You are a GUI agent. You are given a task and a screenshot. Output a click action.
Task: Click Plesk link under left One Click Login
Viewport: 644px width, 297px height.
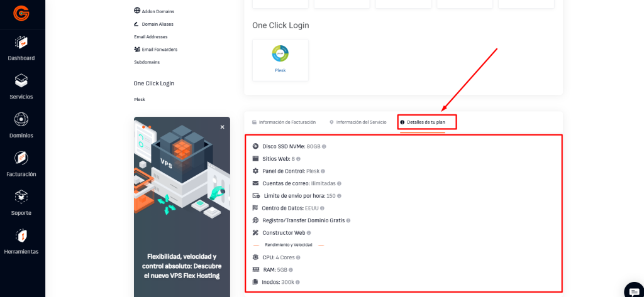pyautogui.click(x=140, y=99)
